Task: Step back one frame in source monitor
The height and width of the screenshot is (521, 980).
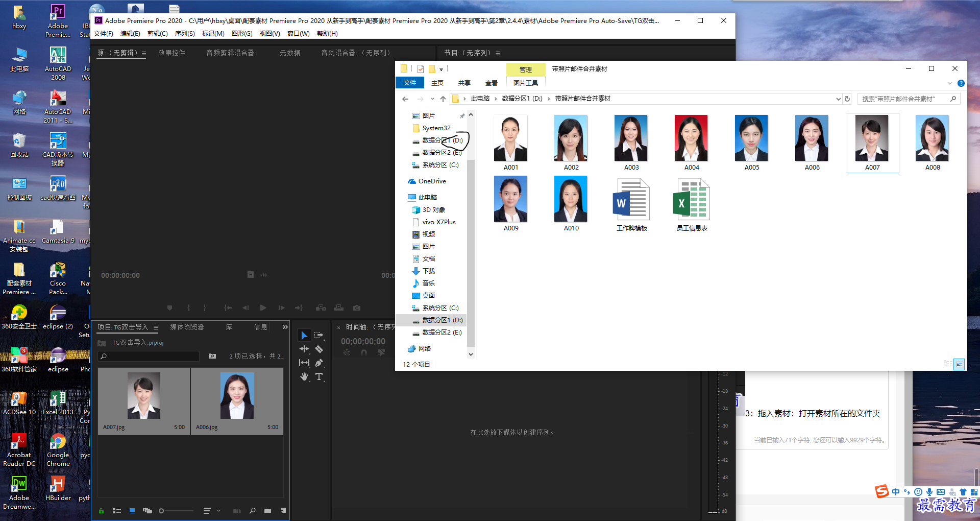Action: coord(246,307)
